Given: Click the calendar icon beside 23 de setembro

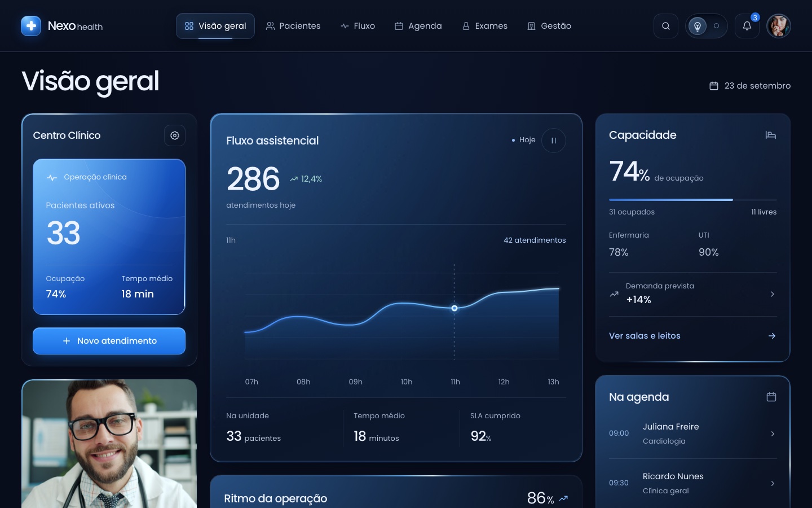Looking at the screenshot, I should pyautogui.click(x=714, y=86).
